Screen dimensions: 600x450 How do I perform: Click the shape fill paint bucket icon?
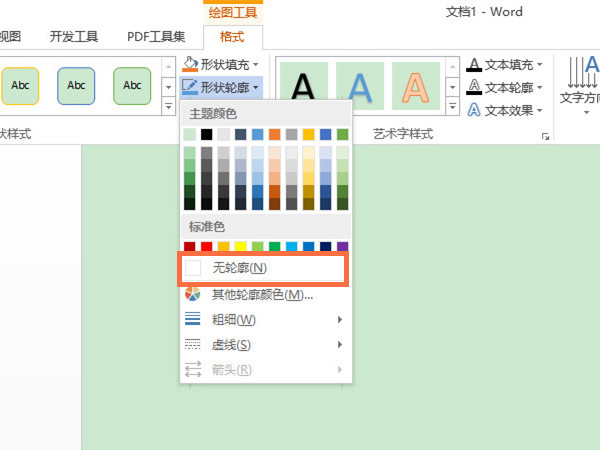click(190, 64)
